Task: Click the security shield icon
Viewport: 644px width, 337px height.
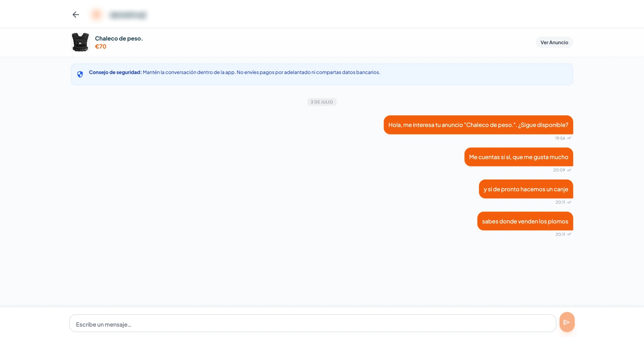Action: pos(80,74)
